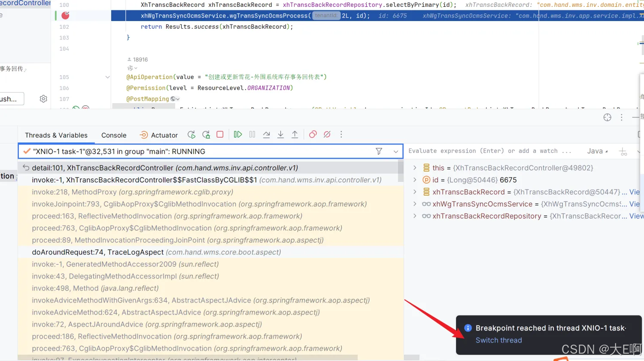Viewport: 644px width, 361px height.
Task: Open the debugger toolbar more options menu
Action: tap(341, 135)
